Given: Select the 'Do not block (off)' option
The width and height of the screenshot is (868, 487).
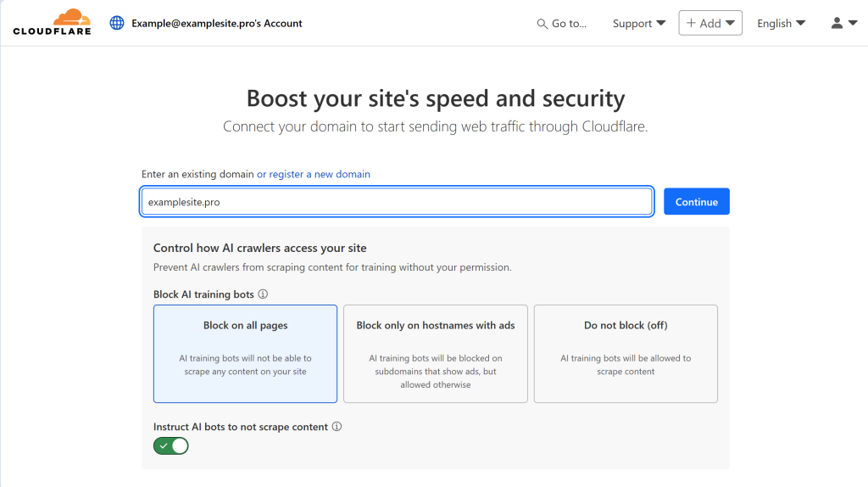Looking at the screenshot, I should [626, 354].
